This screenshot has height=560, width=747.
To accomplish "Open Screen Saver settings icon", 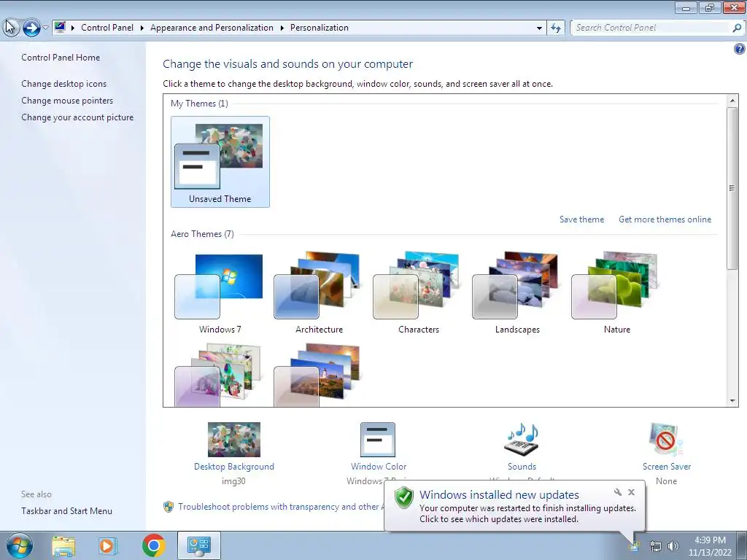I will click(666, 440).
